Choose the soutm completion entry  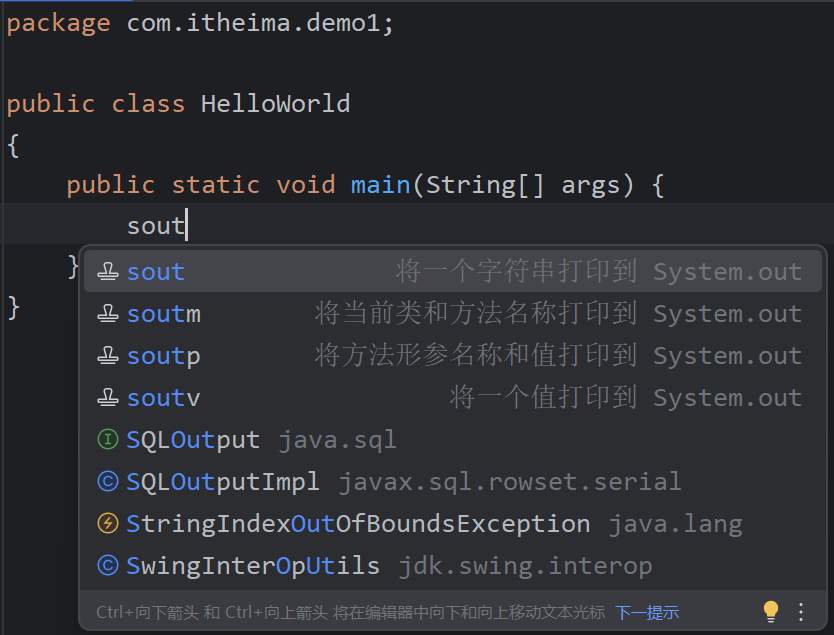pos(453,313)
